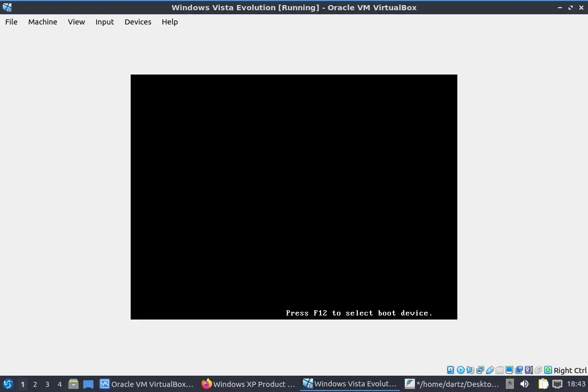Click the network adapters status icon
The width and height of the screenshot is (588, 392).
480,370
